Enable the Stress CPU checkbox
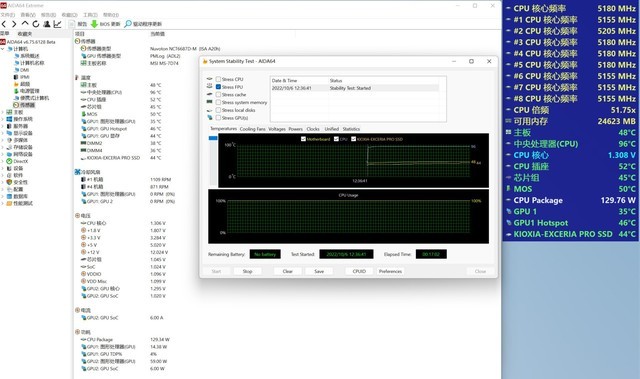Image resolution: width=640 pixels, height=379 pixels. (218, 79)
